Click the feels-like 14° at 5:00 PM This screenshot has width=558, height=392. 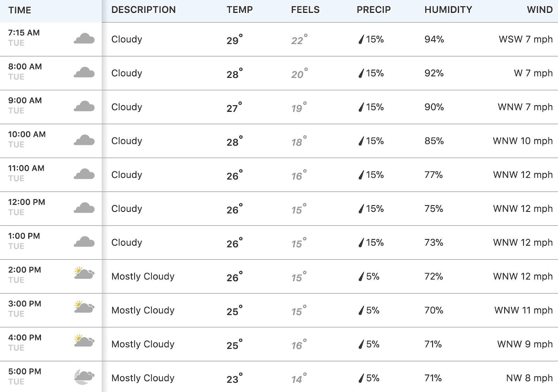click(x=299, y=378)
